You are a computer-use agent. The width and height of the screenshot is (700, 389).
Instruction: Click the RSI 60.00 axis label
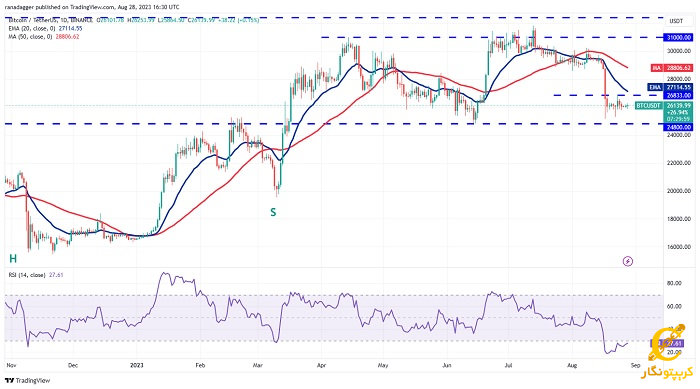(x=674, y=306)
